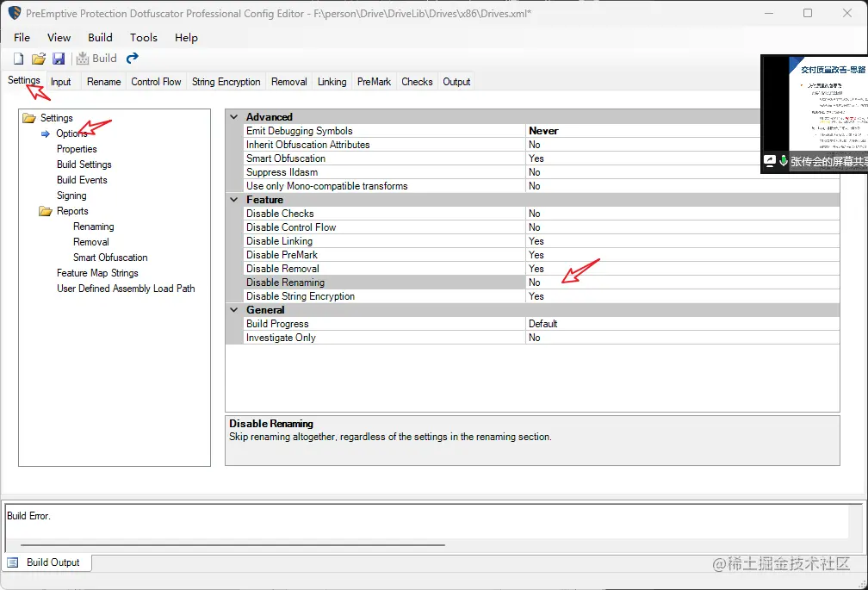This screenshot has width=868, height=590.
Task: Switch to the Control Flow tab
Action: (x=156, y=82)
